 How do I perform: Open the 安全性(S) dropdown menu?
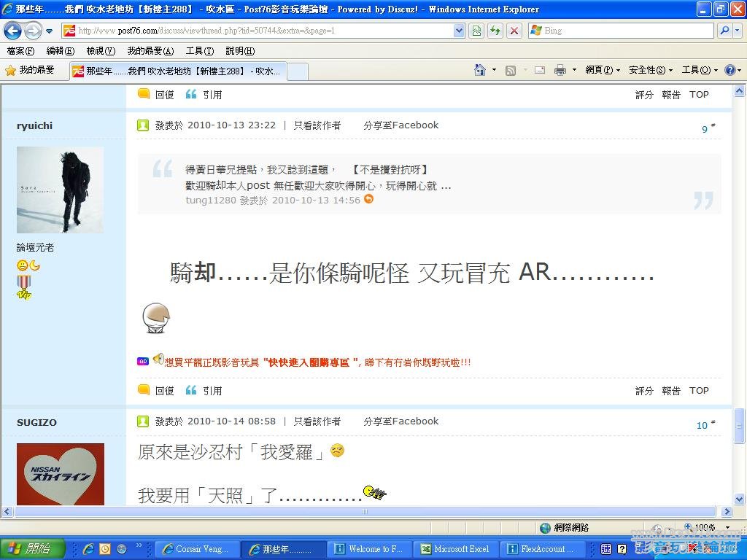point(650,70)
